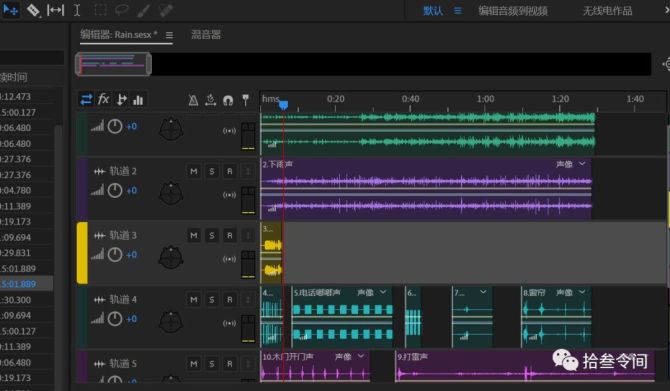Image resolution: width=670 pixels, height=391 pixels.
Task: Select the Spot Healing Brush tool
Action: (166, 10)
